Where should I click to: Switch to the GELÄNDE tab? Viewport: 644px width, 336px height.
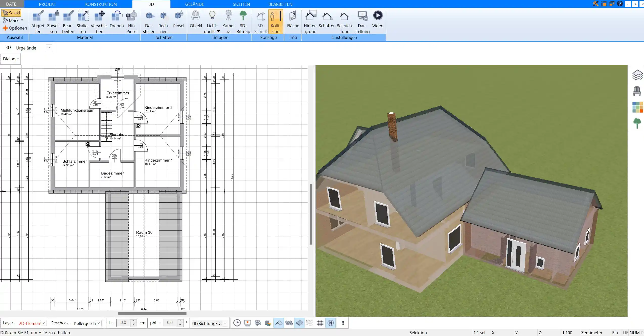(x=194, y=4)
